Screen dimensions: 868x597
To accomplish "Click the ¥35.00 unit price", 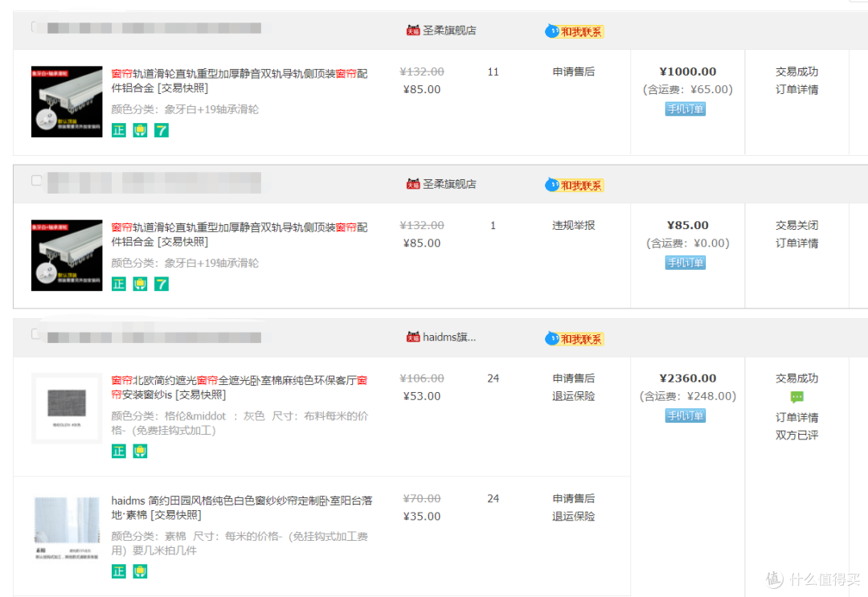I will coord(422,516).
